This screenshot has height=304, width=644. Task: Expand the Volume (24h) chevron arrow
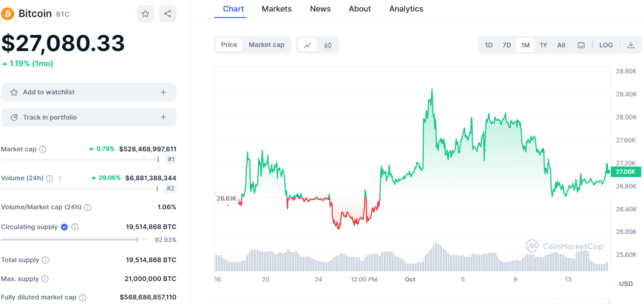point(60,178)
